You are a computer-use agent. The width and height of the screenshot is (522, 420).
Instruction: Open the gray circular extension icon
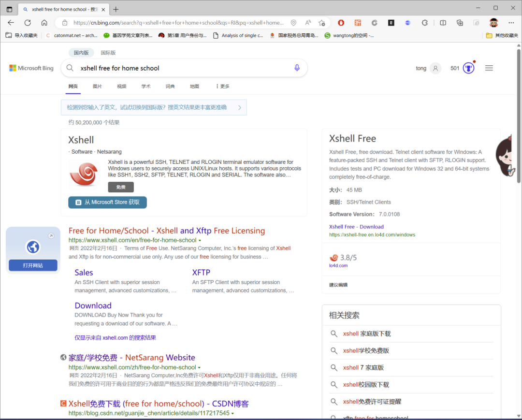pyautogui.click(x=375, y=23)
